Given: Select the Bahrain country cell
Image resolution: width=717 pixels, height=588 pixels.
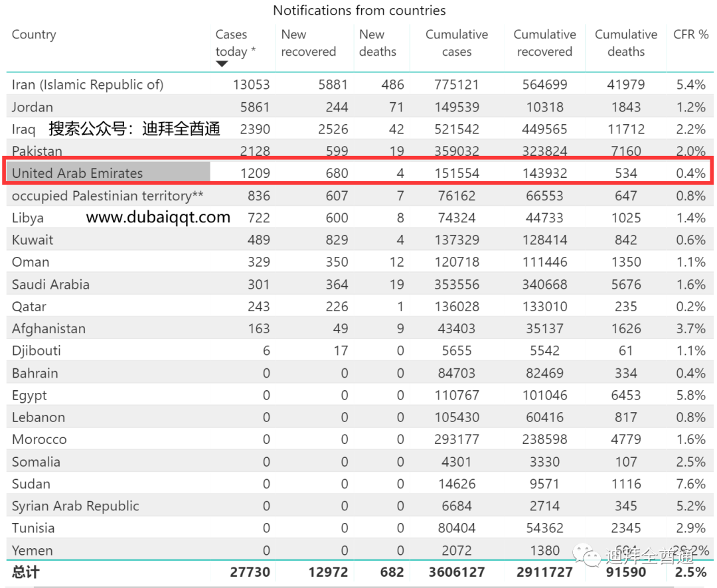Looking at the screenshot, I should coord(35,373).
